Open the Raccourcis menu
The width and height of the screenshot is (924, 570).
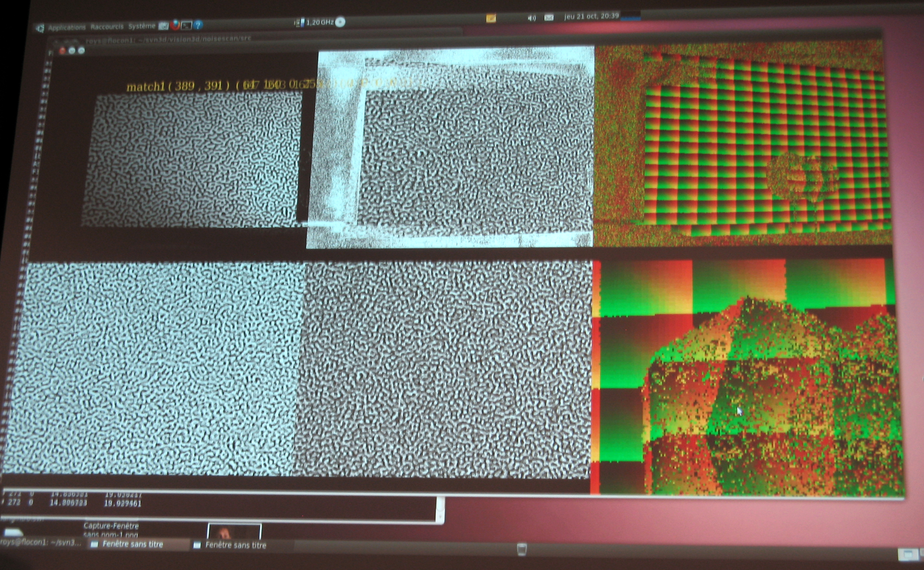coord(107,27)
